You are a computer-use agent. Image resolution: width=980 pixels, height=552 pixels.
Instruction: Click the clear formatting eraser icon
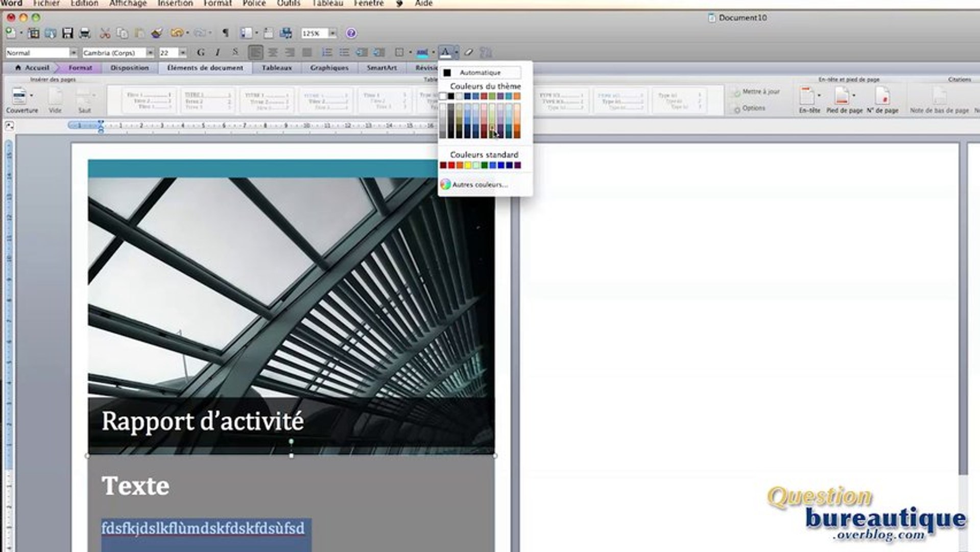tap(469, 52)
